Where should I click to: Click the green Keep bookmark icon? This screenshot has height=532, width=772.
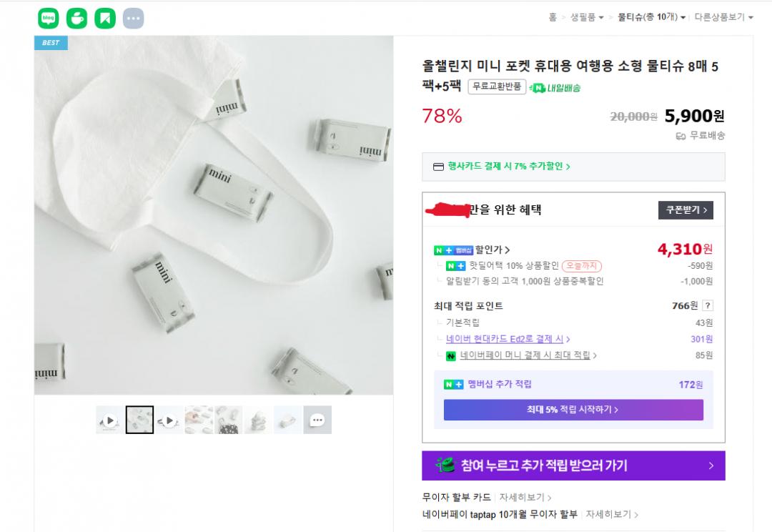pyautogui.click(x=105, y=19)
